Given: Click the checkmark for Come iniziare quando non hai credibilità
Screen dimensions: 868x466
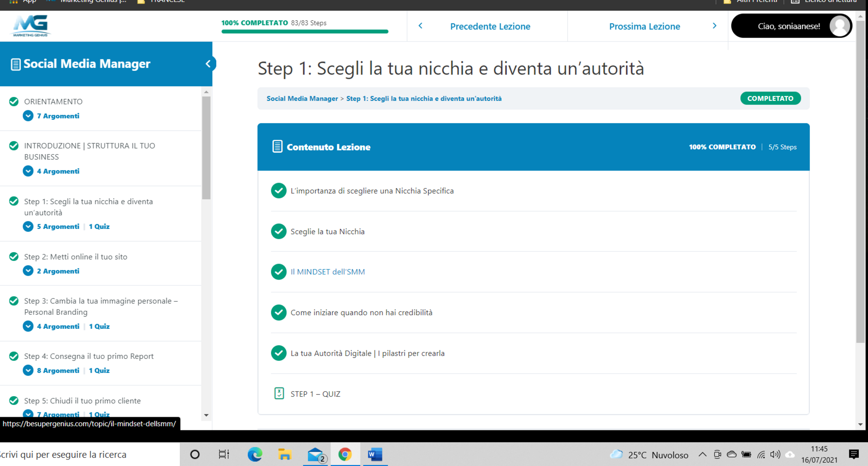Looking at the screenshot, I should click(278, 313).
